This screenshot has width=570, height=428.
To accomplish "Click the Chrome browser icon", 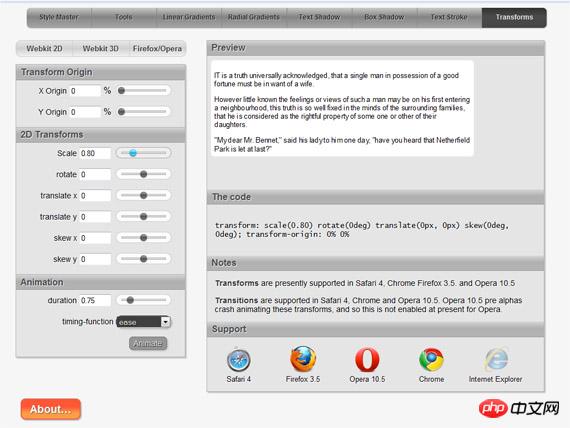I will [x=431, y=360].
